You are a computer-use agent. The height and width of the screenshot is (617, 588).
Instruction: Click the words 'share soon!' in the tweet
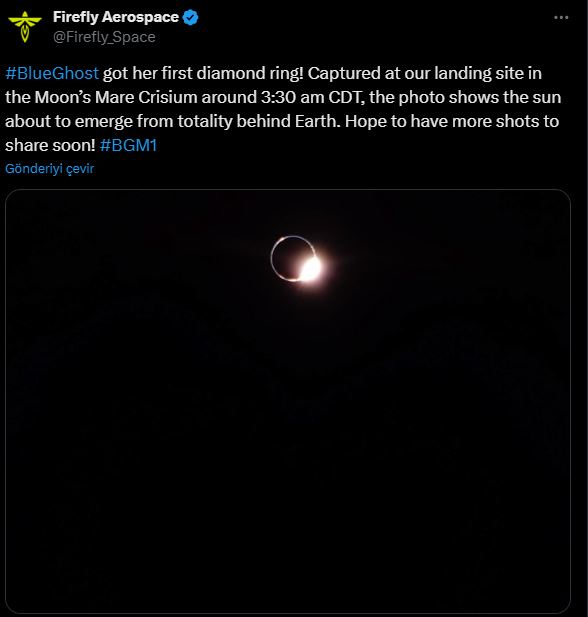click(x=50, y=145)
